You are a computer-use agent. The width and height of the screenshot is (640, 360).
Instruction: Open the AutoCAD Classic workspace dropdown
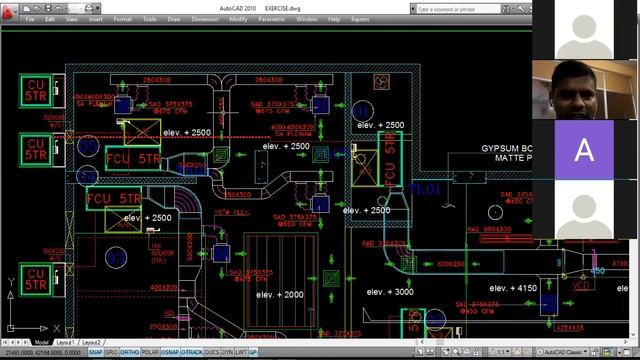563,352
